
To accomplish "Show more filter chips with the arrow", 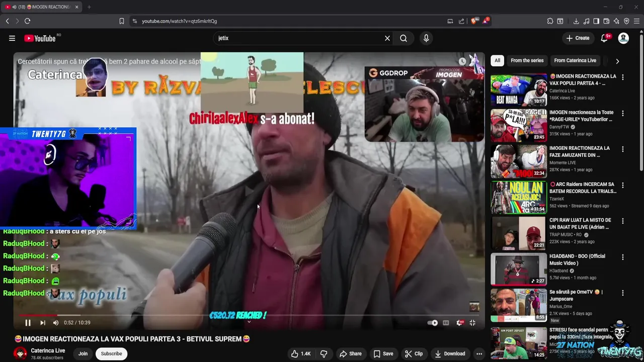I will click(617, 61).
